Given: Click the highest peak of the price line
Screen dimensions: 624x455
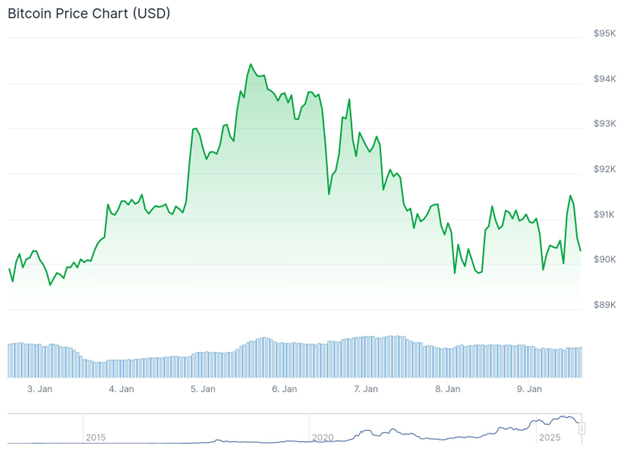Looking at the screenshot, I should pos(250,64).
